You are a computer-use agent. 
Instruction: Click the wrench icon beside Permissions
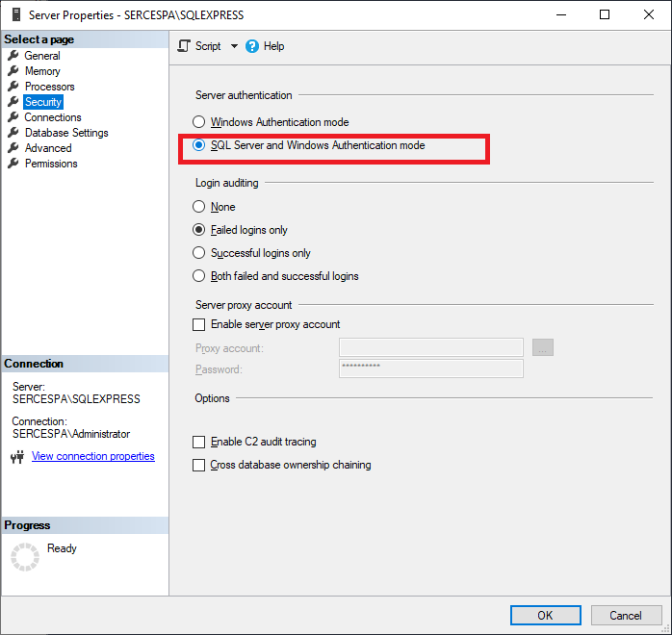point(13,164)
